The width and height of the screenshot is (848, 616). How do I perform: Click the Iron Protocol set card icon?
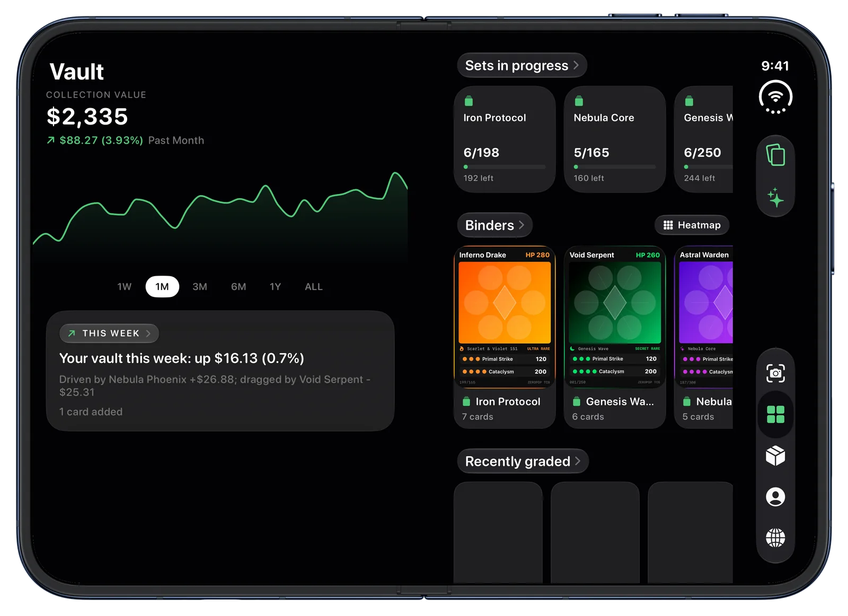tap(469, 101)
